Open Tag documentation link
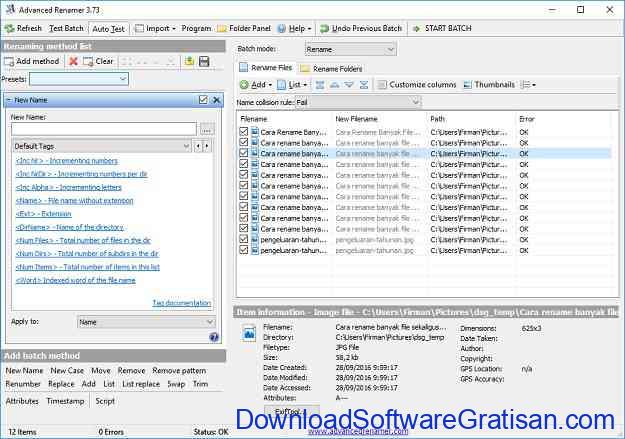The image size is (625, 439). pos(182,303)
